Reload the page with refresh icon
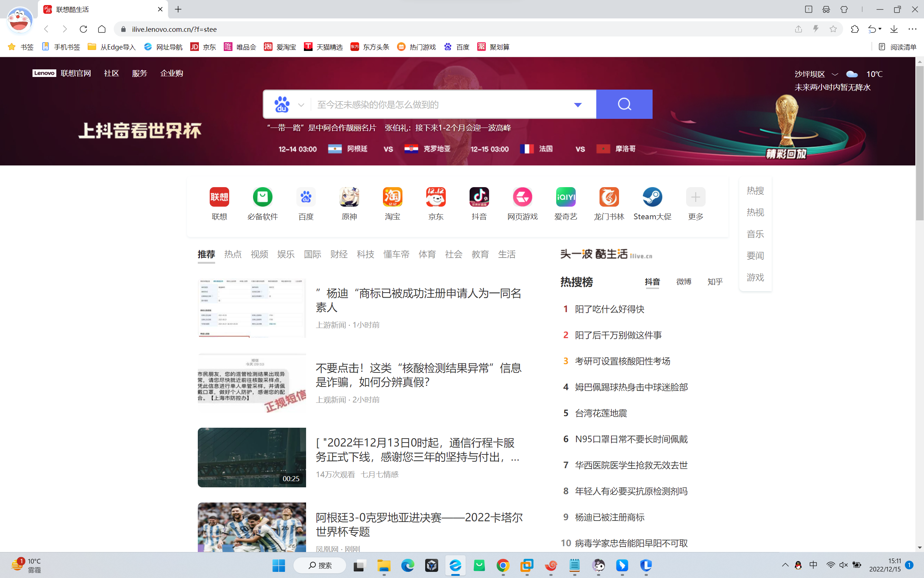Viewport: 924px width, 578px height. click(x=83, y=29)
